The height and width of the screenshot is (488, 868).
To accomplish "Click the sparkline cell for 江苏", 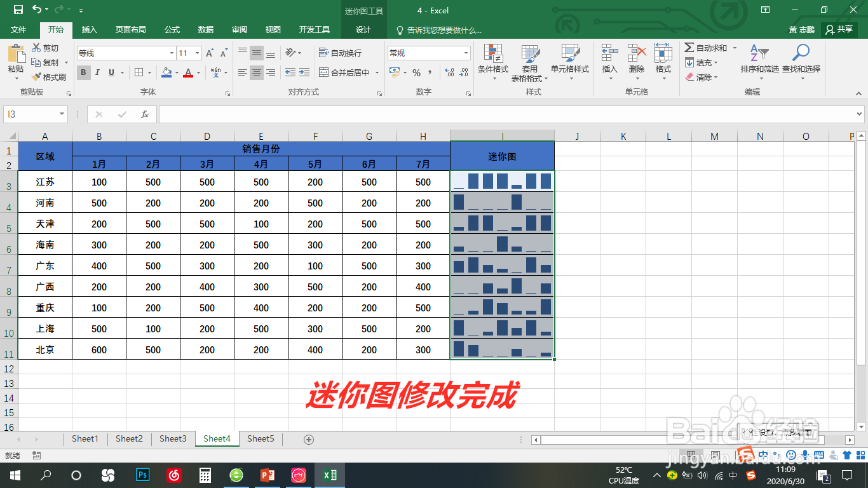I will pos(502,181).
